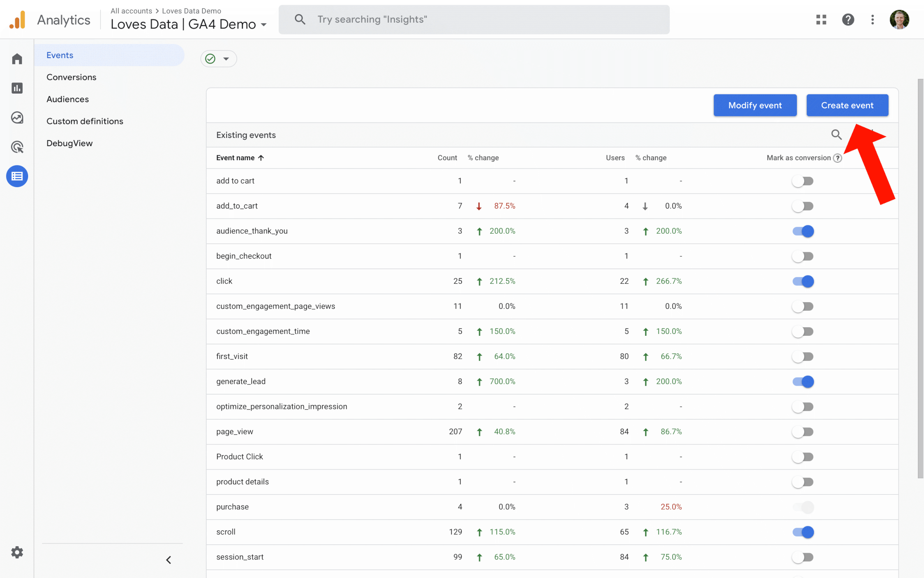Disable the click event conversion toggle
The width and height of the screenshot is (924, 578).
803,281
